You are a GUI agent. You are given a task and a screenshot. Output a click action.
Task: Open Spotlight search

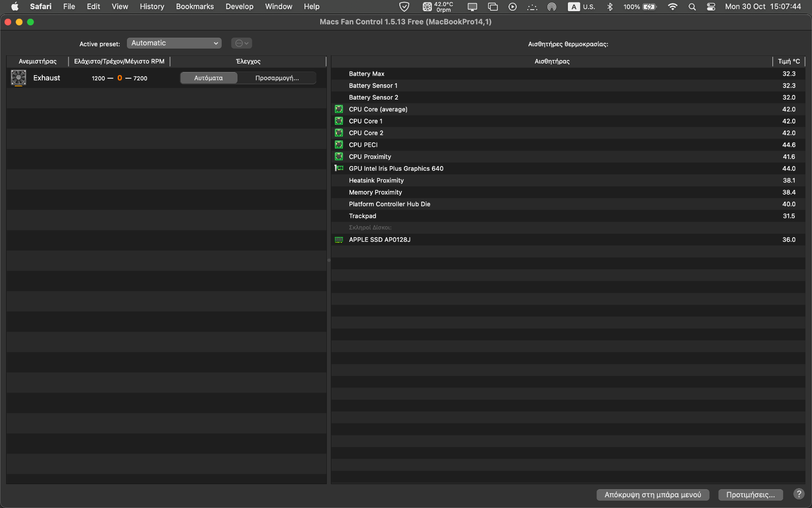tap(692, 7)
